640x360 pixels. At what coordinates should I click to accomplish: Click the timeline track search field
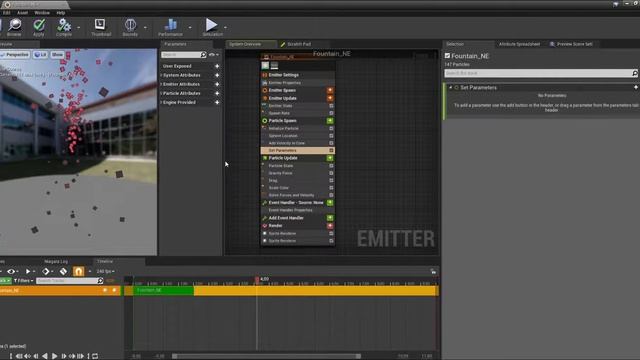pos(69,281)
